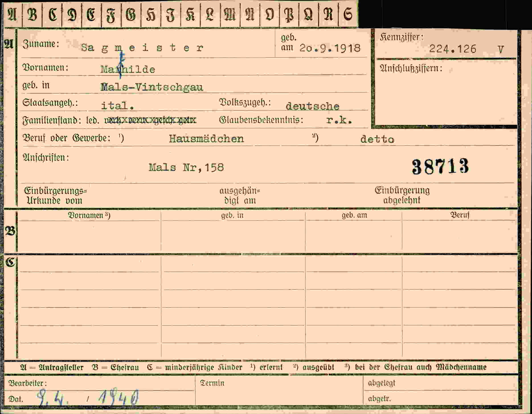Click the "Staatsangeh.:" label
Image resolution: width=532 pixels, height=414 pixels.
[50, 103]
